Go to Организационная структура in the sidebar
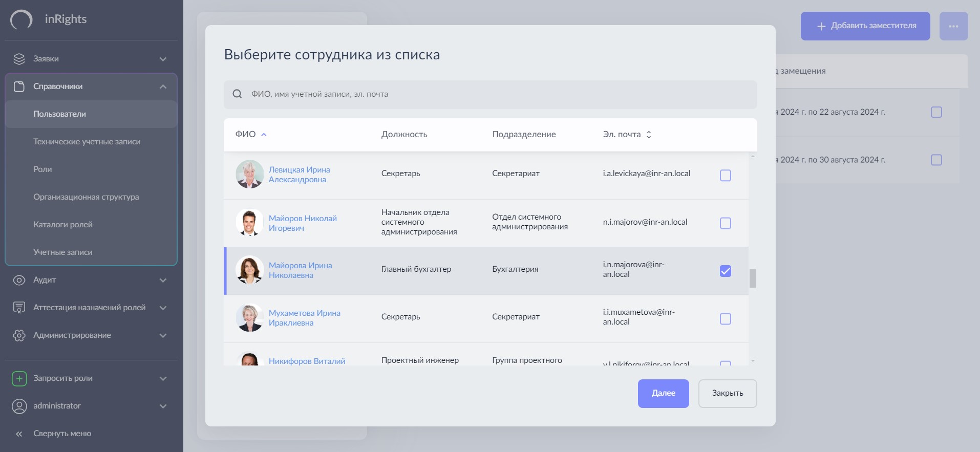The height and width of the screenshot is (452, 980). [86, 197]
